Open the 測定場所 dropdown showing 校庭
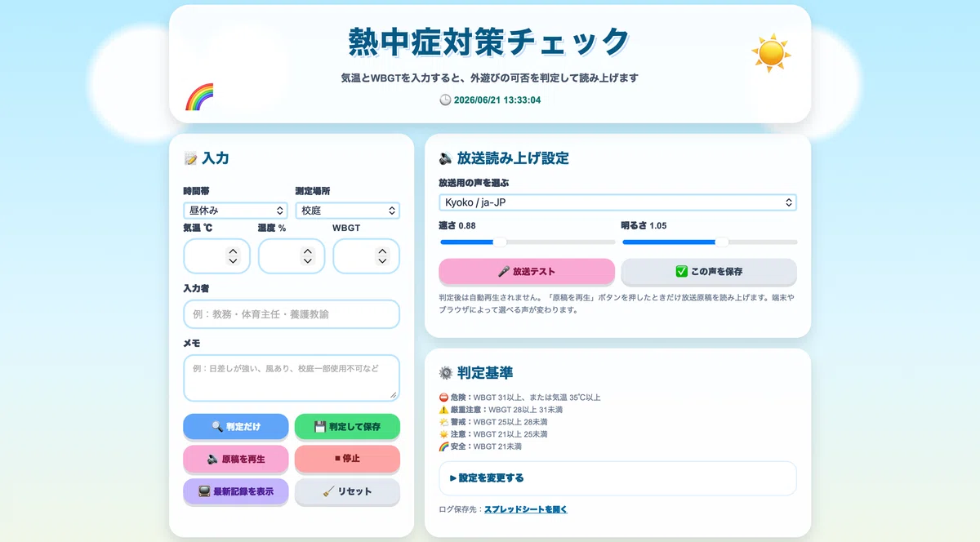Viewport: 980px width, 542px height. click(348, 211)
